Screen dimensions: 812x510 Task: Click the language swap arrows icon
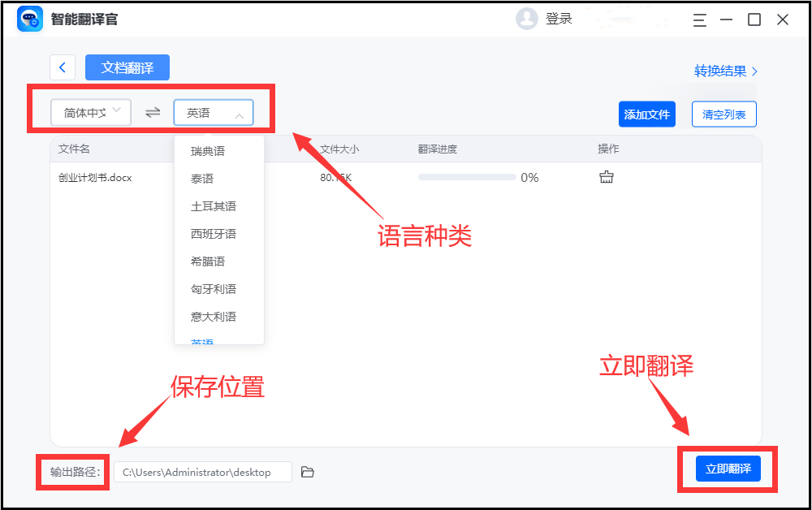(153, 112)
